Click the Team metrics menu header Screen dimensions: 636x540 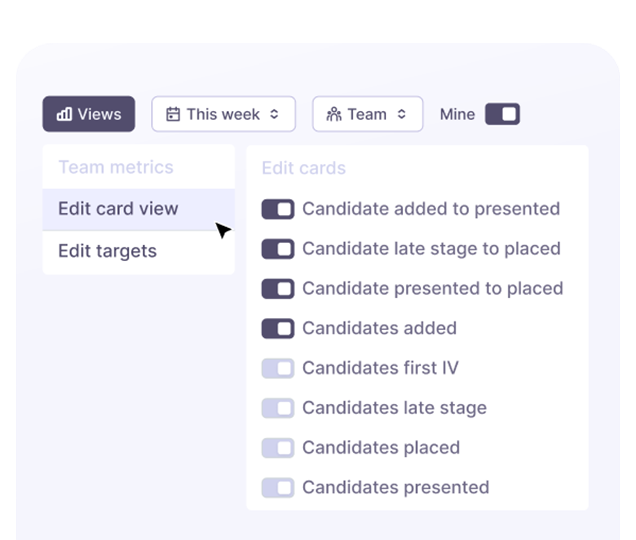click(116, 167)
